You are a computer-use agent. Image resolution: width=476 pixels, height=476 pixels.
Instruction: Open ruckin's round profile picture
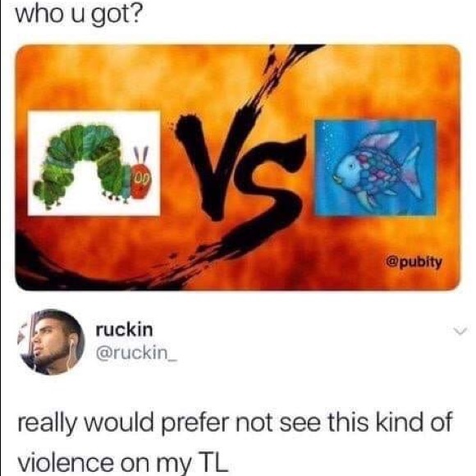pos(51,342)
